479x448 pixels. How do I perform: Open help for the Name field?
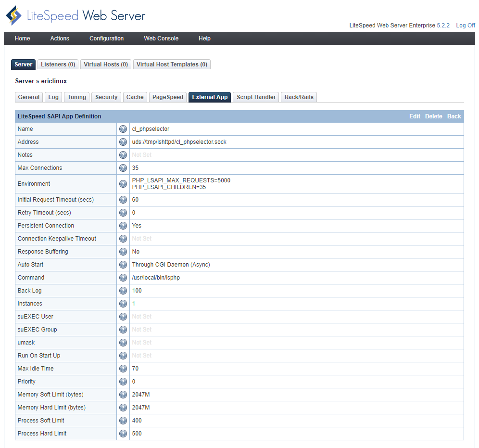tap(123, 129)
